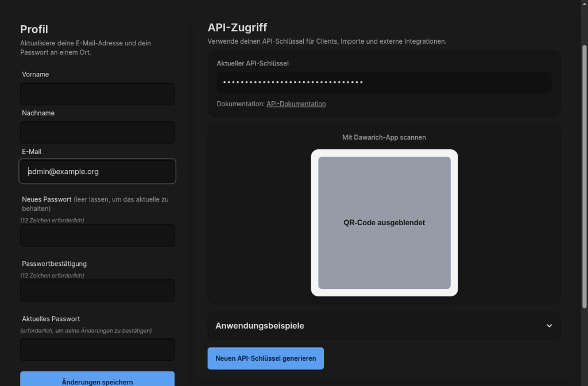Click the Profil heading
Viewport: 588px width, 386px height.
pyautogui.click(x=34, y=29)
